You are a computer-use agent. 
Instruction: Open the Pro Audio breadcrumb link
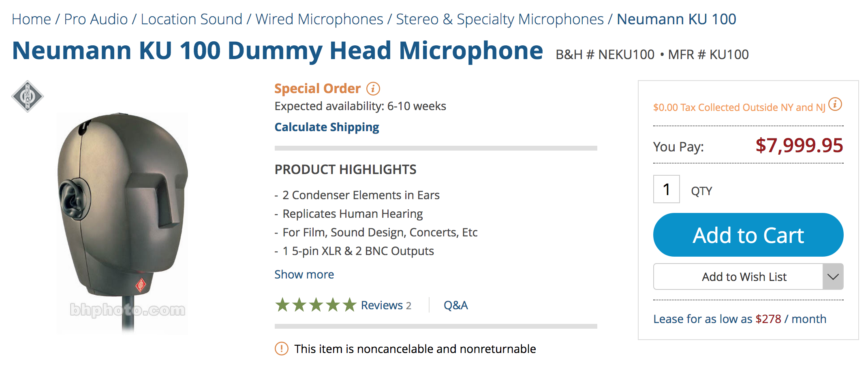[96, 19]
